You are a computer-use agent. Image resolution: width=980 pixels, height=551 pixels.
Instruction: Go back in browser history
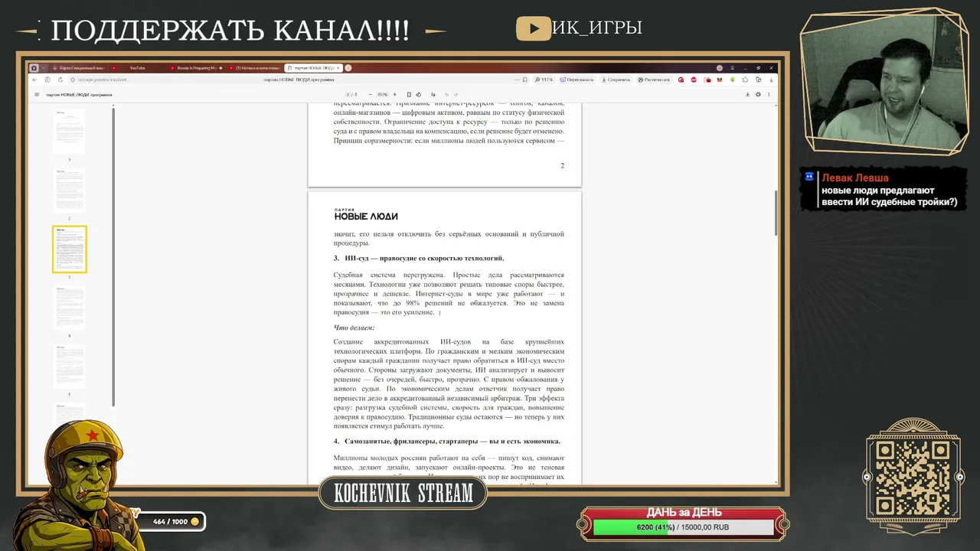click(34, 80)
